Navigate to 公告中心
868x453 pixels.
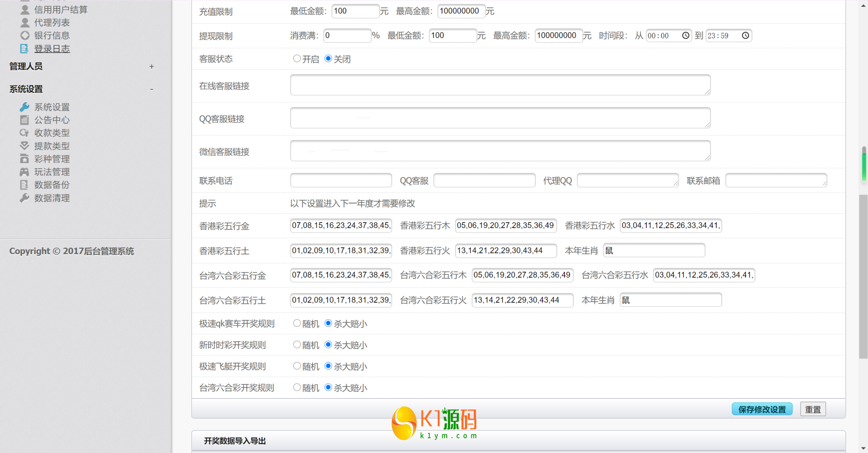pyautogui.click(x=52, y=120)
